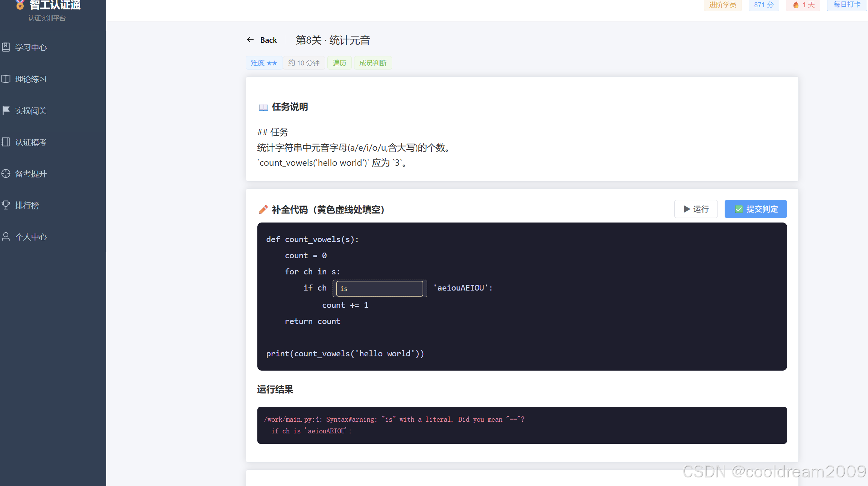Open 理论练习 menu item
This screenshot has height=486, width=868.
point(53,79)
